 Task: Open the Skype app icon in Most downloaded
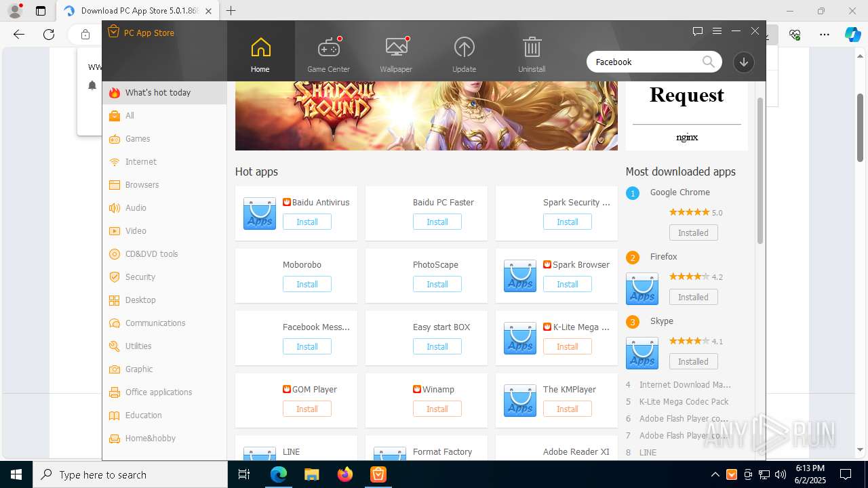click(x=642, y=353)
